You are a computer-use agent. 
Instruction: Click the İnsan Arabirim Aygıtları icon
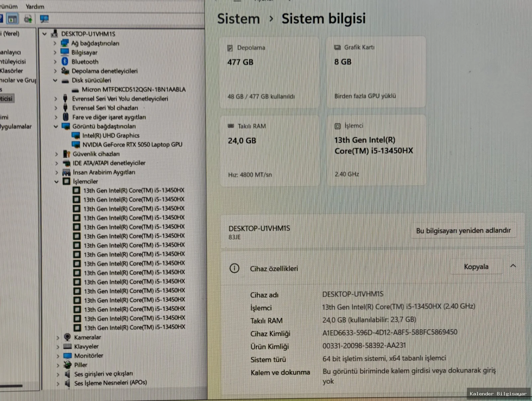coord(66,172)
